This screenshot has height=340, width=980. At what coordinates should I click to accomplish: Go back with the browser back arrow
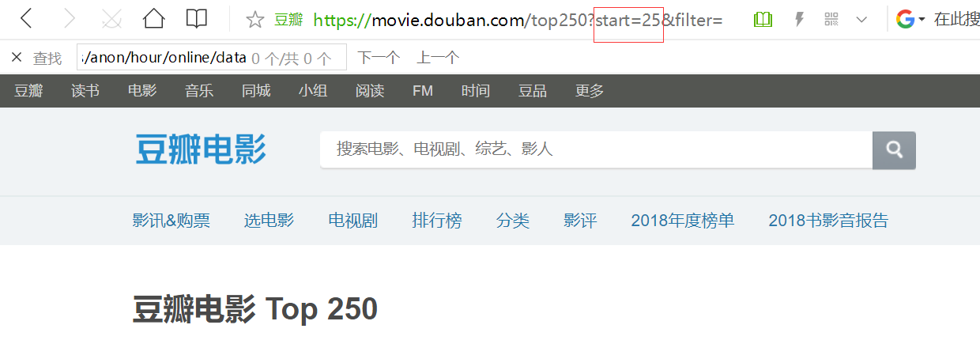[x=26, y=19]
